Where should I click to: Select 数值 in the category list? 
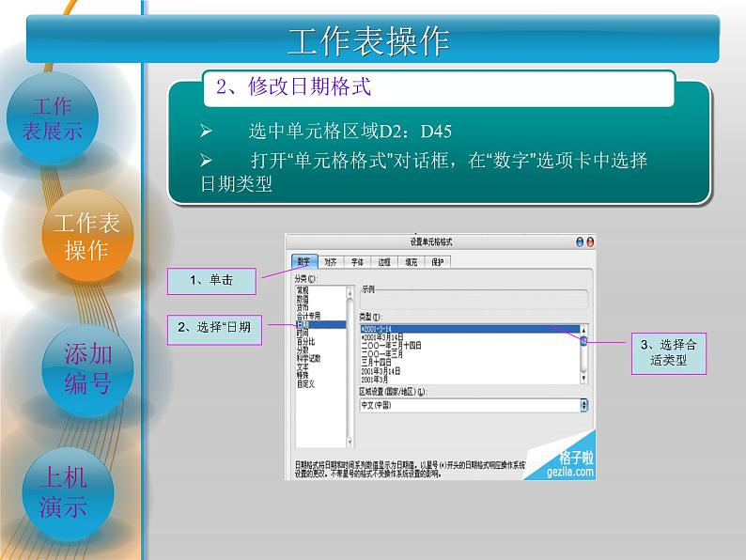[x=303, y=299]
